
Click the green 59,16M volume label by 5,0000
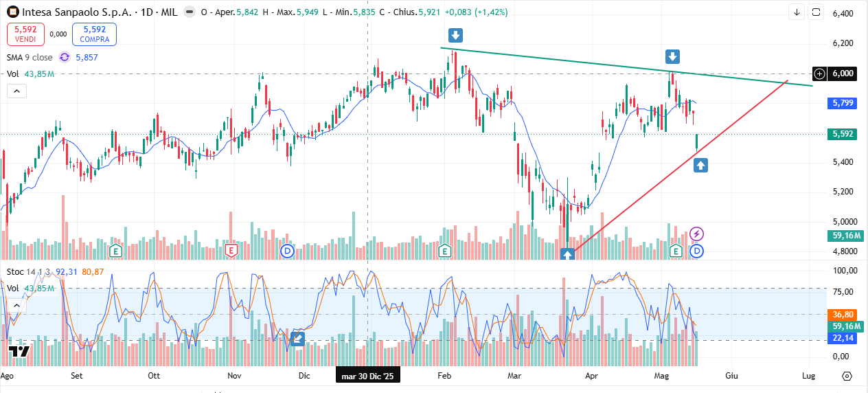click(x=846, y=236)
